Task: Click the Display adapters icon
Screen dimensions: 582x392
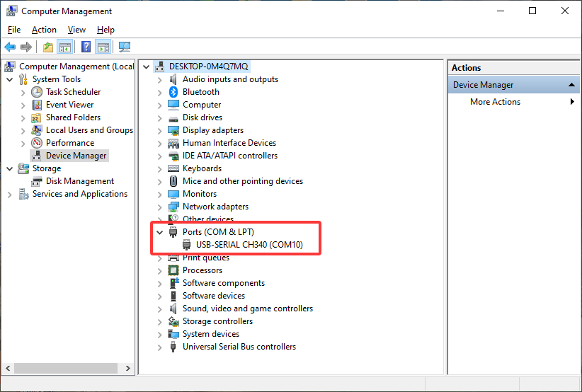Action: [x=173, y=130]
